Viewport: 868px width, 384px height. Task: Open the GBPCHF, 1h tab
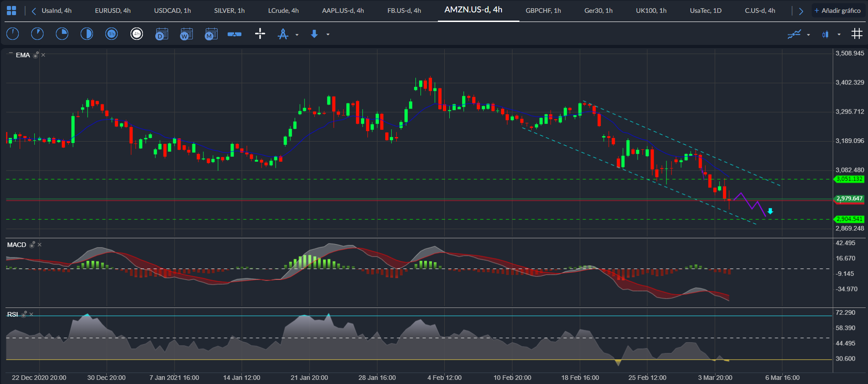(x=543, y=11)
